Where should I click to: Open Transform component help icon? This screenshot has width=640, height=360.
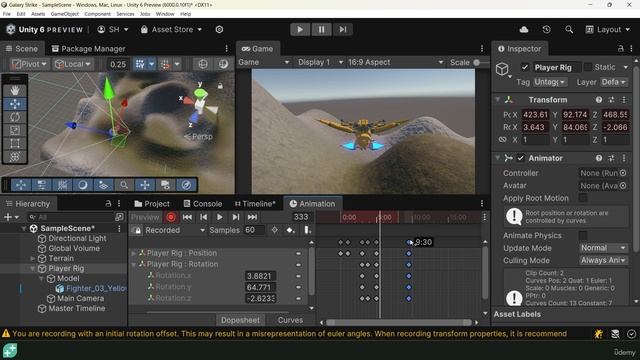tap(599, 100)
